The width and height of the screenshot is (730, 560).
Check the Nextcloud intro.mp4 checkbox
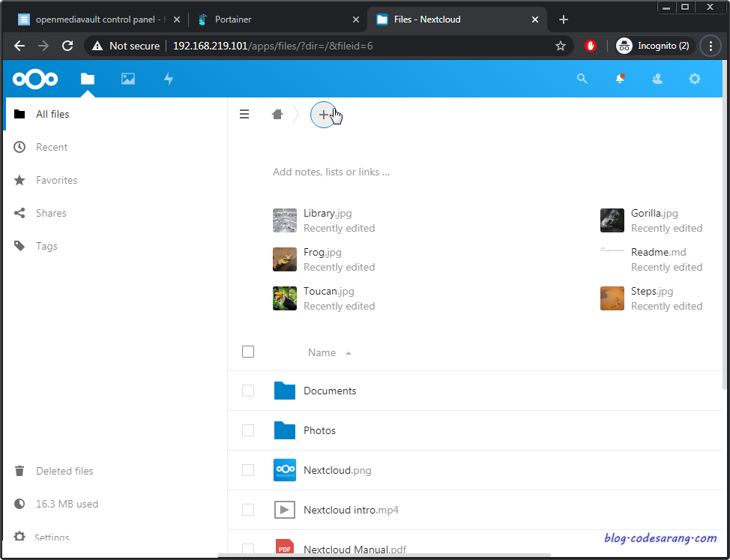coord(248,510)
